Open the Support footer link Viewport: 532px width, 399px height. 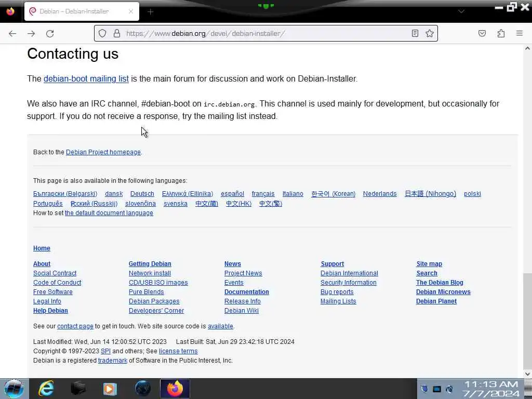(x=332, y=264)
